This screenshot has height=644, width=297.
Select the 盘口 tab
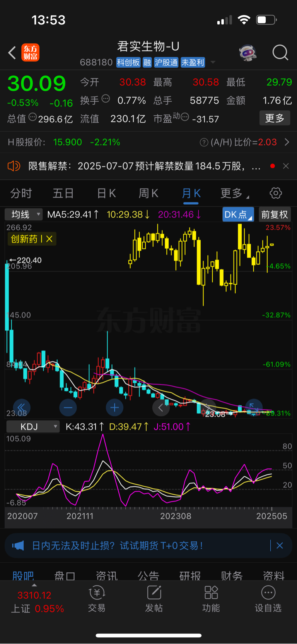pyautogui.click(x=65, y=575)
